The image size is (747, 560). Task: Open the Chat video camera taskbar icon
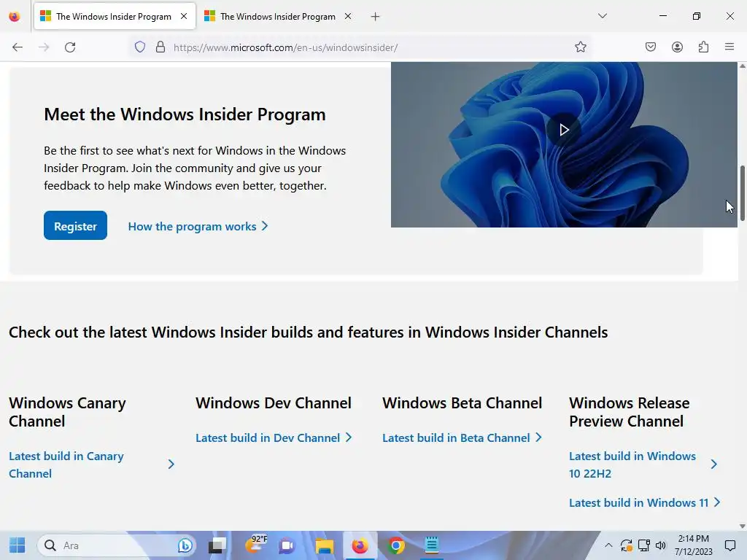coord(287,545)
